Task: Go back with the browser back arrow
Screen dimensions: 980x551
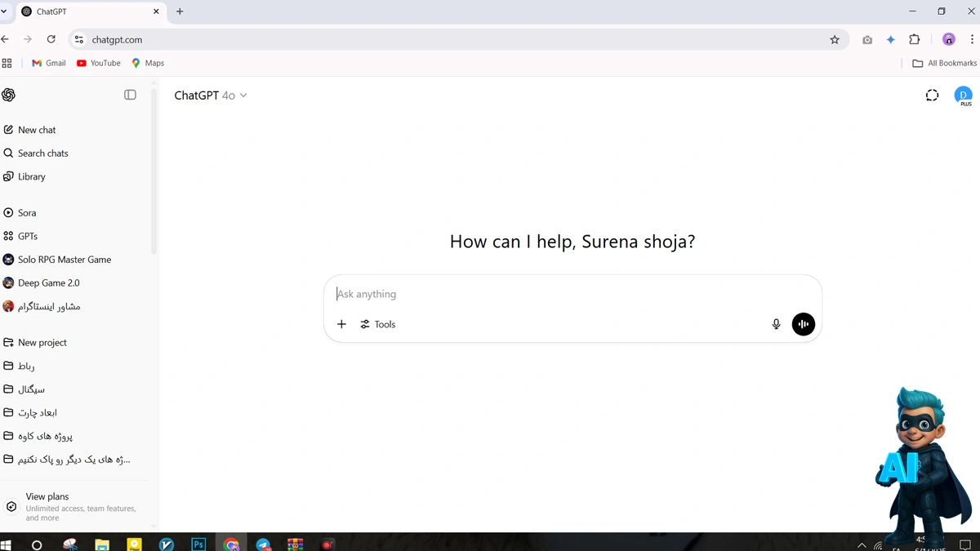Action: 6,39
